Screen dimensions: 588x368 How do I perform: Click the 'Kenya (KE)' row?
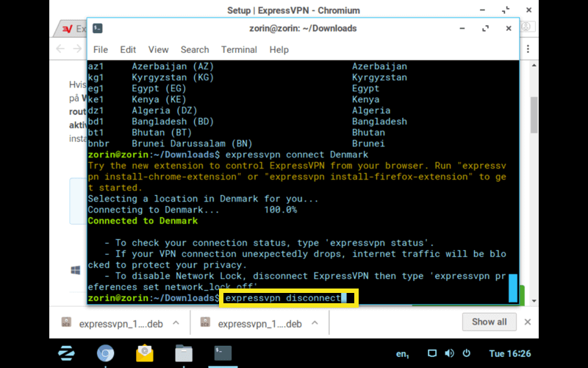(x=234, y=99)
